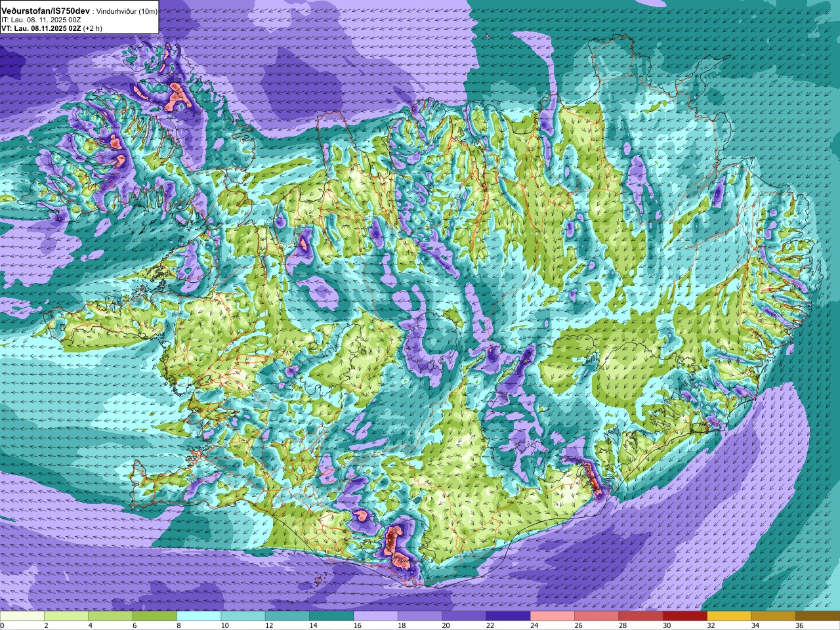Image resolution: width=840 pixels, height=630 pixels.
Task: Click the 14–16 dark teal legend swatch
Action: point(331,616)
